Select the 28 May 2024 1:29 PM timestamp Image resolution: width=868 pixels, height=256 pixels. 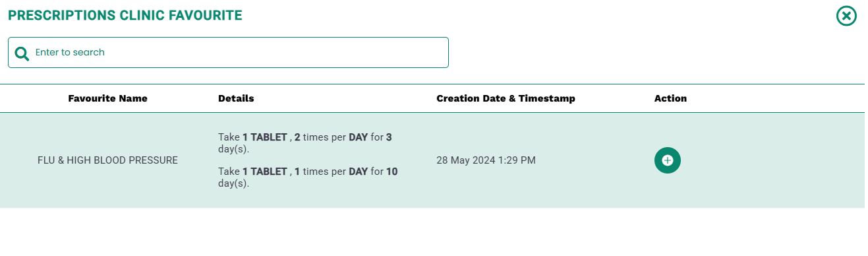point(486,160)
